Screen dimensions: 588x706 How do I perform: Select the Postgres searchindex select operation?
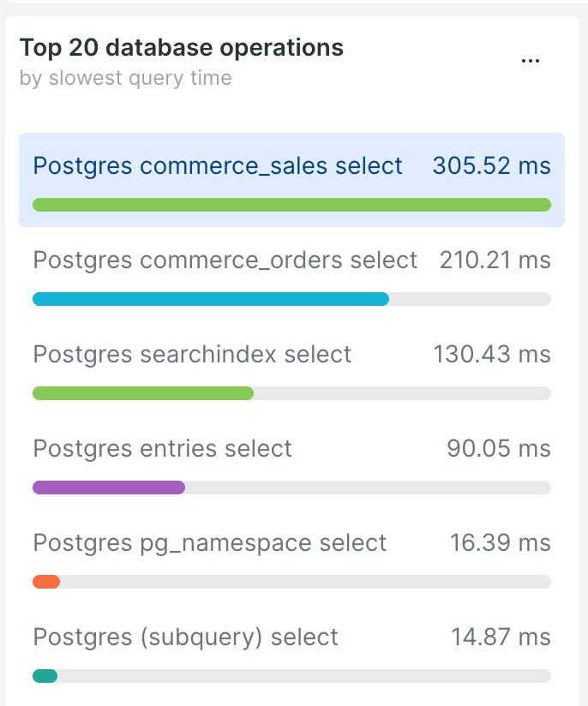click(191, 354)
